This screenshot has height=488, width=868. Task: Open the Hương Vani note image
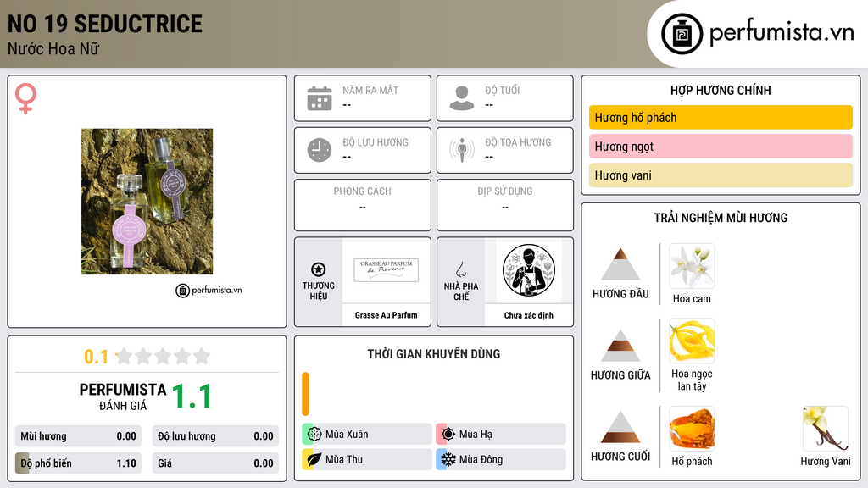826,428
